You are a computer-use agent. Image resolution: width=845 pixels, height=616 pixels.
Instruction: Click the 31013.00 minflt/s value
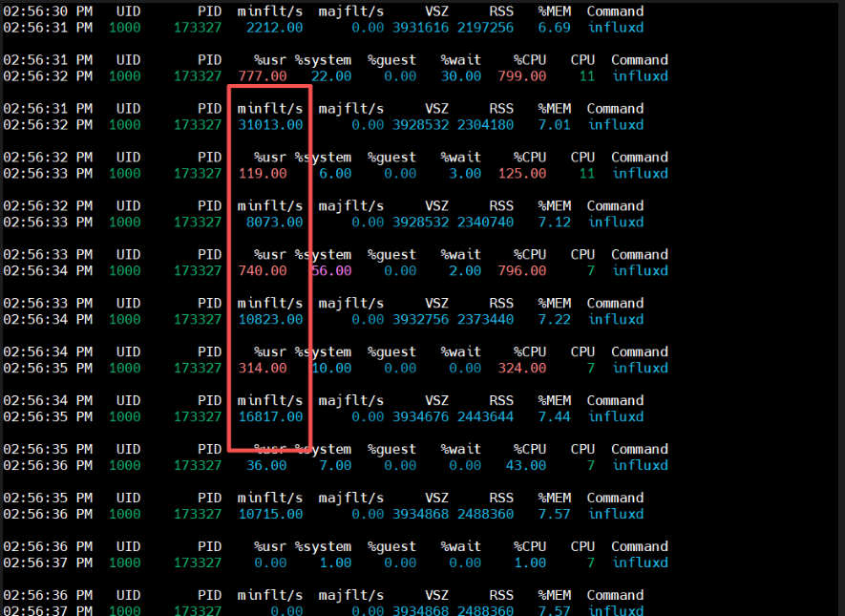(x=270, y=125)
